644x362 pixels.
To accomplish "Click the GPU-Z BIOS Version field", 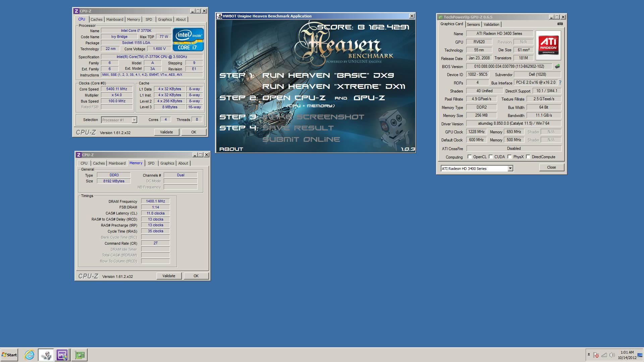I will pos(509,66).
